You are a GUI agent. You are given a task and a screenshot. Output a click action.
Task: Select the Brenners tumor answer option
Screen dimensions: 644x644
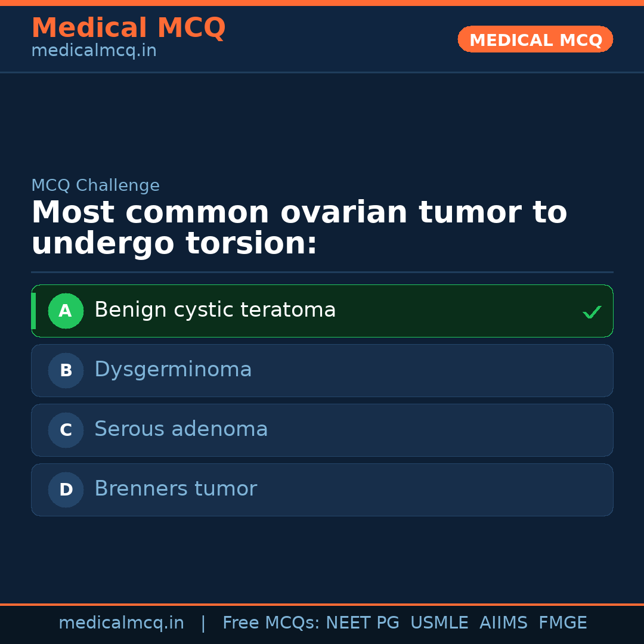175,489
